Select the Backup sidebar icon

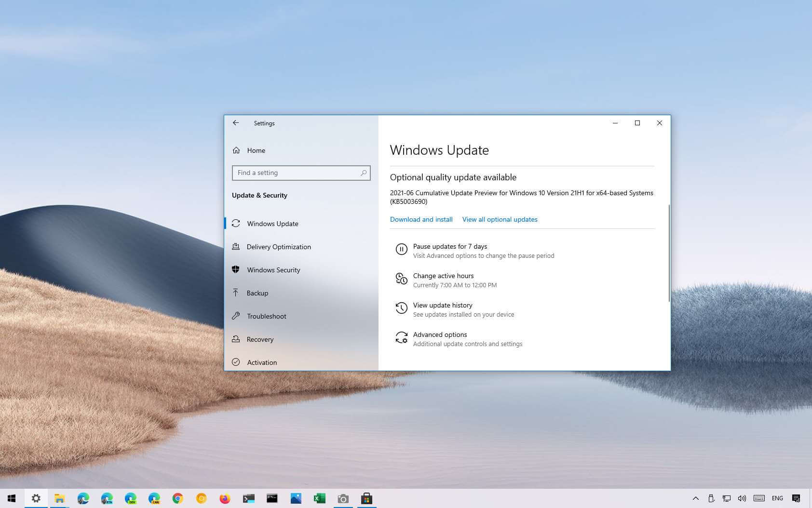236,293
